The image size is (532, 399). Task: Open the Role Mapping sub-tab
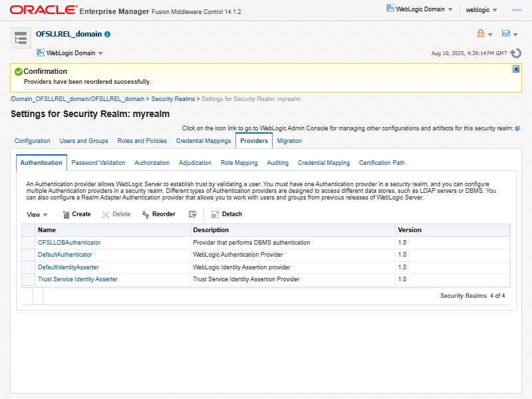pos(239,163)
